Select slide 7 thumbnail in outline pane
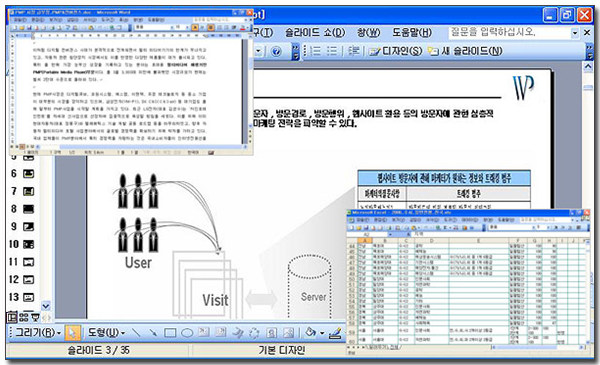 pyautogui.click(x=22, y=191)
